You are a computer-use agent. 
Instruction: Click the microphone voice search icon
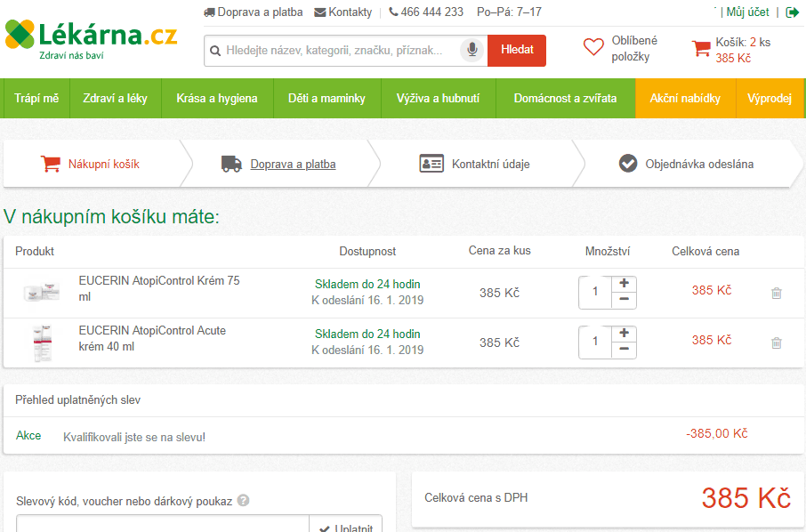(472, 50)
